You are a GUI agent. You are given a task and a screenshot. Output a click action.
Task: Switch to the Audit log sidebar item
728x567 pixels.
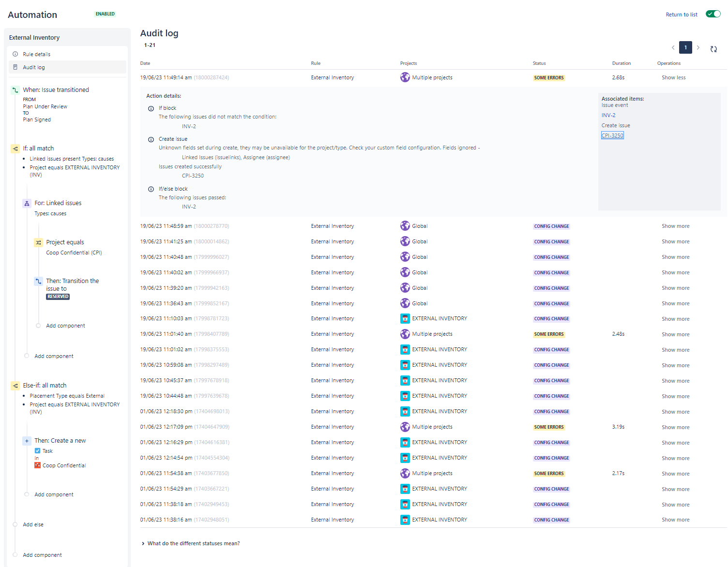pyautogui.click(x=33, y=67)
